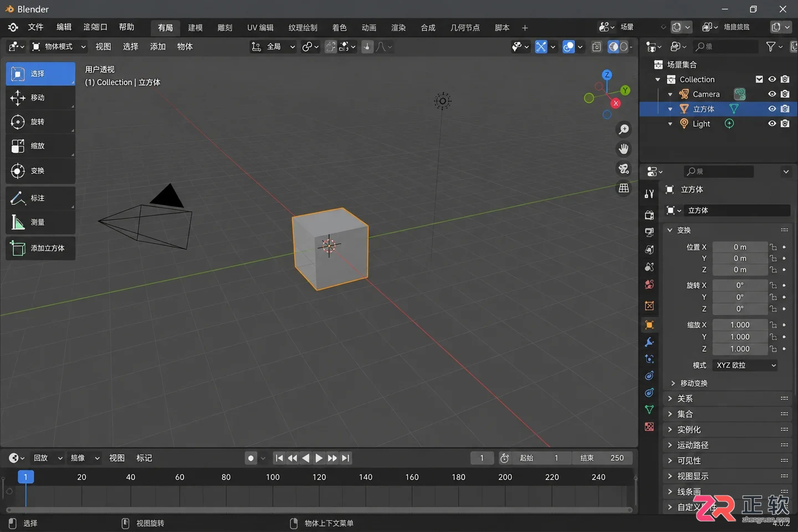The image size is (798, 532).
Task: Click the hand pan view icon
Action: pos(624,149)
